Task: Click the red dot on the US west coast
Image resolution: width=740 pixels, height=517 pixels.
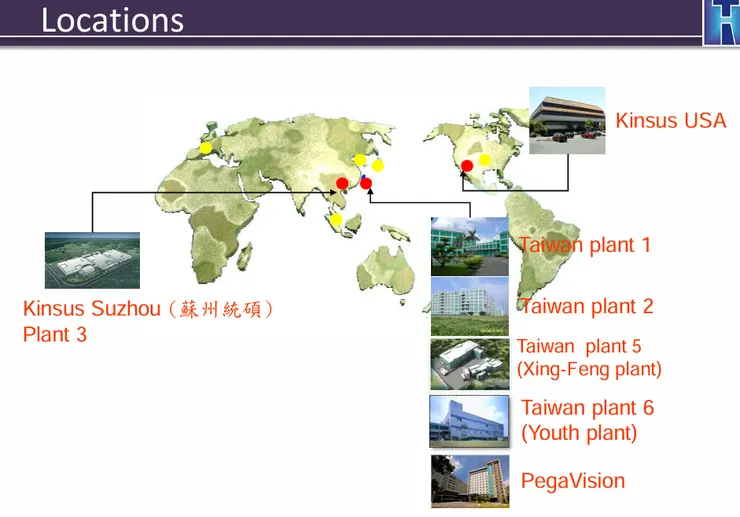Action: (467, 166)
